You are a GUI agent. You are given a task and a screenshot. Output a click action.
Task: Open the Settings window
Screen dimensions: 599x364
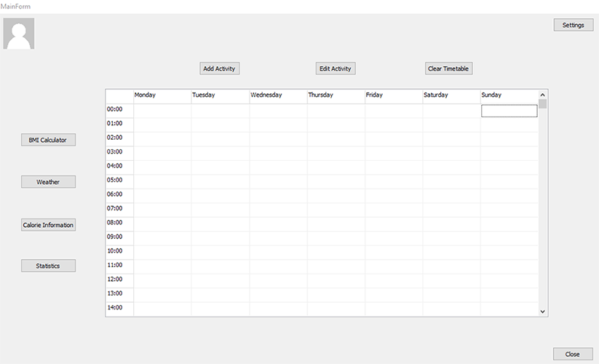coord(573,25)
